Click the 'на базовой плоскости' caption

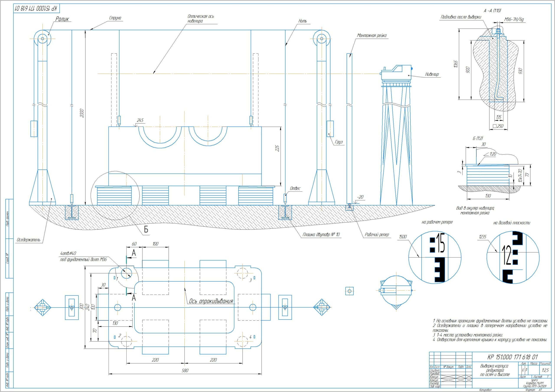click(512, 223)
